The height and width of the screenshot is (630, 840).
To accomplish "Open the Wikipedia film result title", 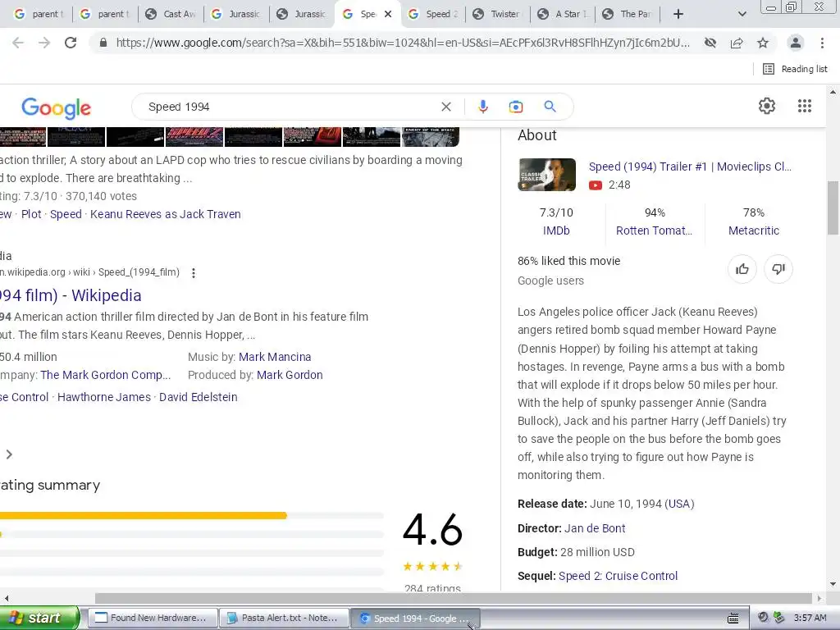I will click(x=71, y=295).
